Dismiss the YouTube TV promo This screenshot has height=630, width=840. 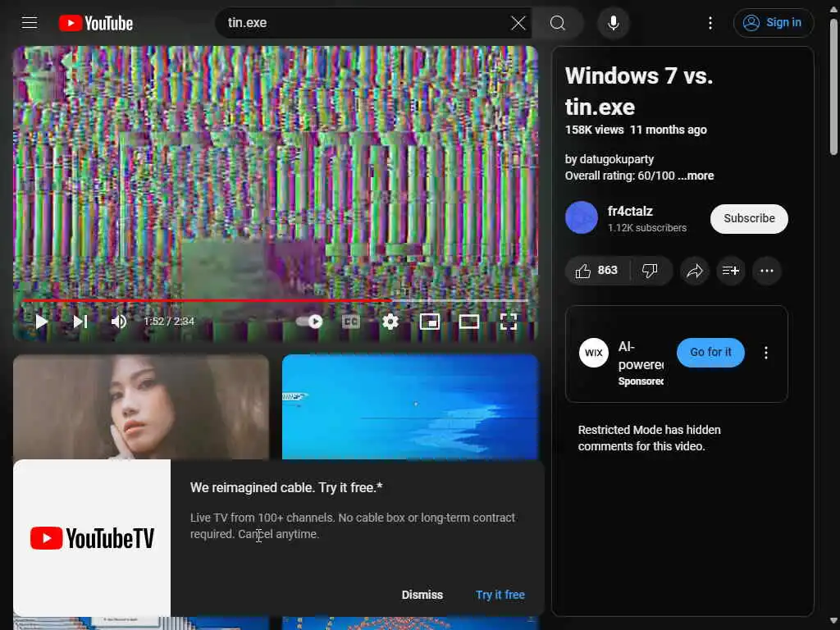[x=422, y=595]
